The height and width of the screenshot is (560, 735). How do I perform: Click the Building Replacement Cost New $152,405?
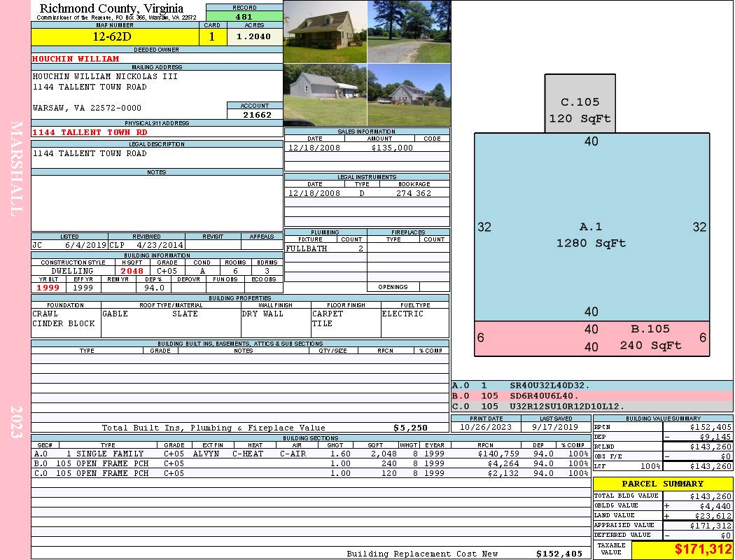pyautogui.click(x=559, y=554)
